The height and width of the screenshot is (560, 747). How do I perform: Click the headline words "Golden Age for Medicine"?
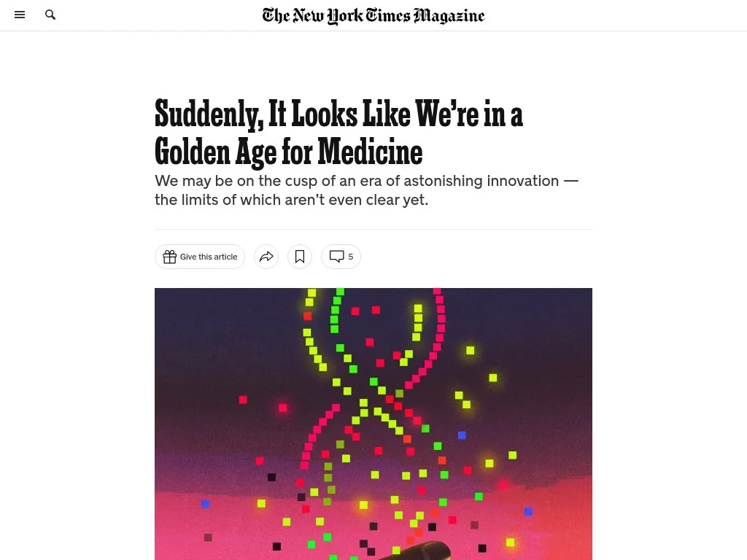(x=289, y=152)
